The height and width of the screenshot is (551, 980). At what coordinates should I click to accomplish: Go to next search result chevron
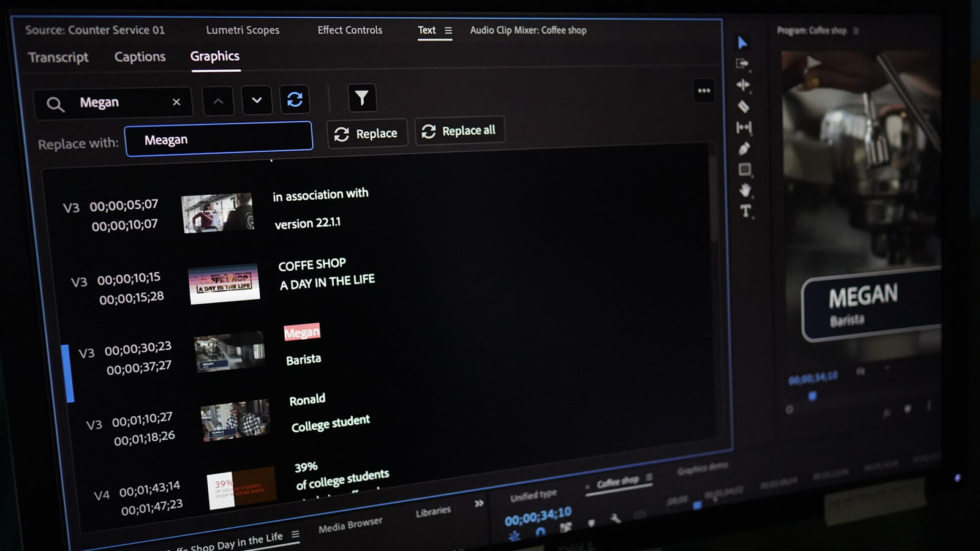coord(257,100)
